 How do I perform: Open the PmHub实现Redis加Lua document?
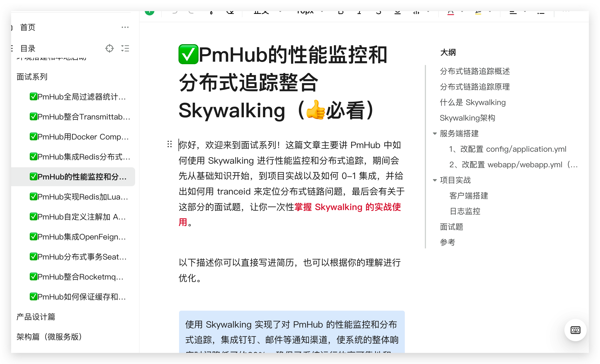coord(79,197)
